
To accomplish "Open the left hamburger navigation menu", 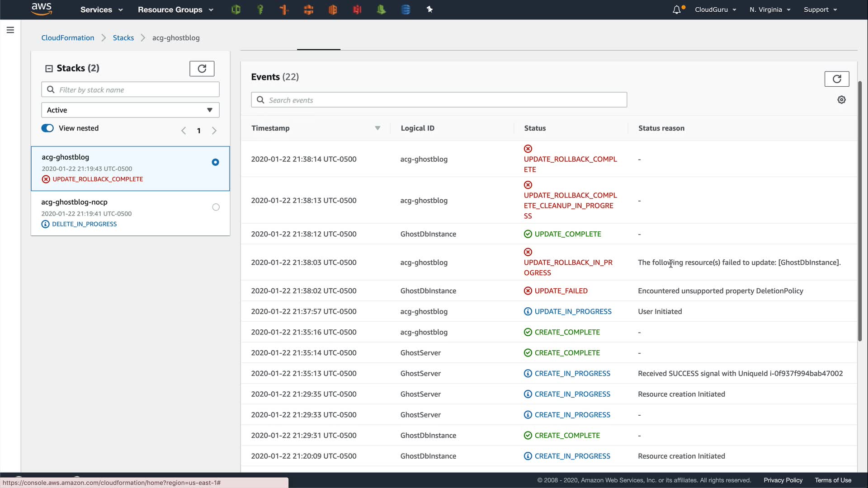I will point(10,30).
